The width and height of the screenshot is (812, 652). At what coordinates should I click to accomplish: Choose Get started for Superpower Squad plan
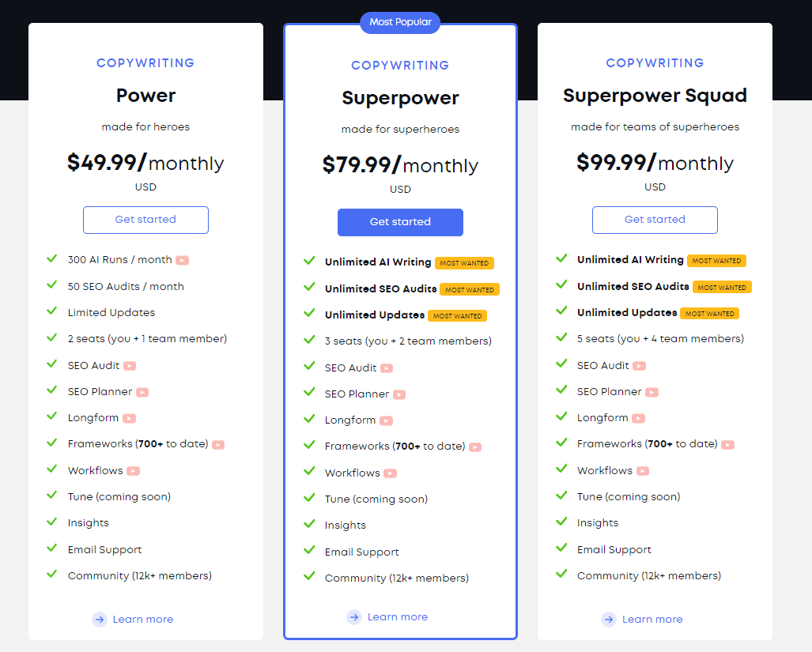pyautogui.click(x=655, y=220)
